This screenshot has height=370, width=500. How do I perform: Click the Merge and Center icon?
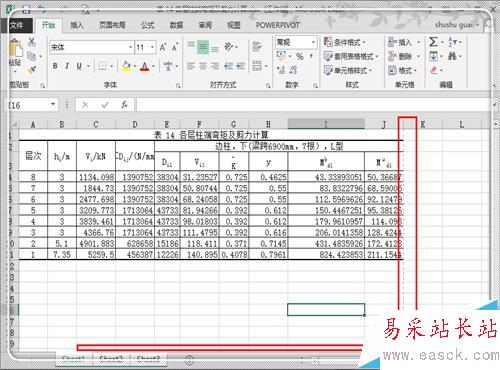(x=257, y=66)
